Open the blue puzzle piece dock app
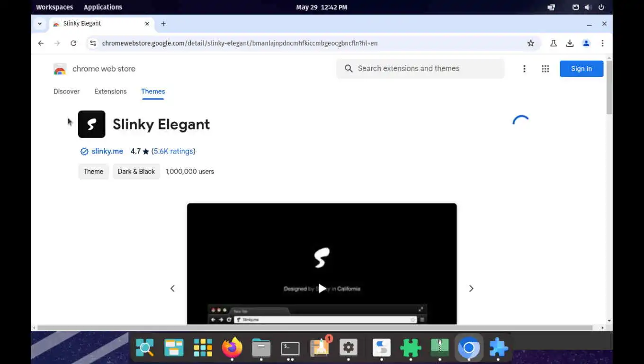This screenshot has width=644, height=364. click(x=498, y=348)
